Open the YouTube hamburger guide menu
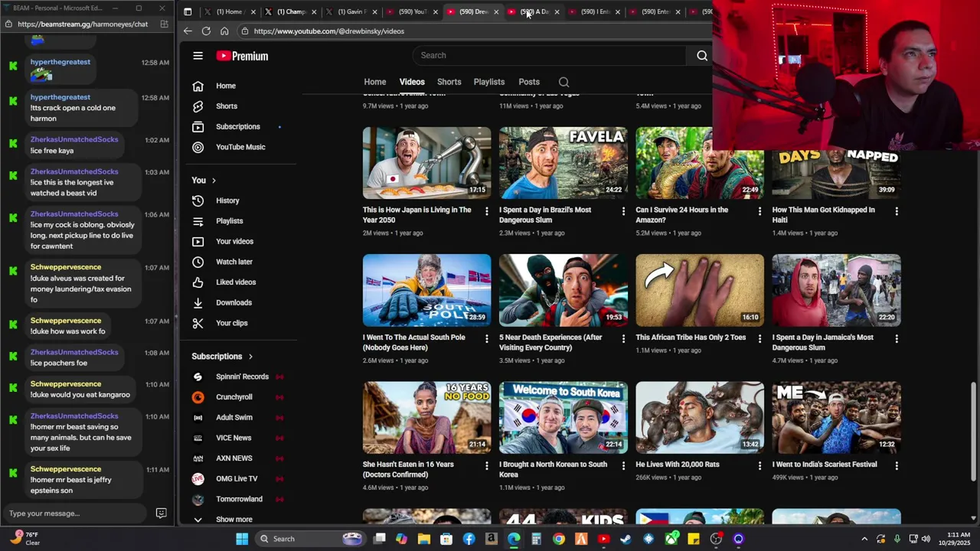980x551 pixels. [198, 56]
